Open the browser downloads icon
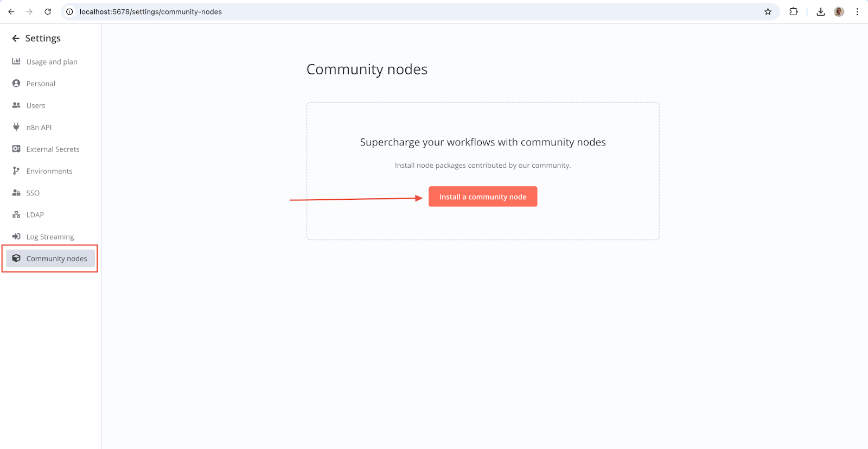This screenshot has width=868, height=449. (821, 11)
